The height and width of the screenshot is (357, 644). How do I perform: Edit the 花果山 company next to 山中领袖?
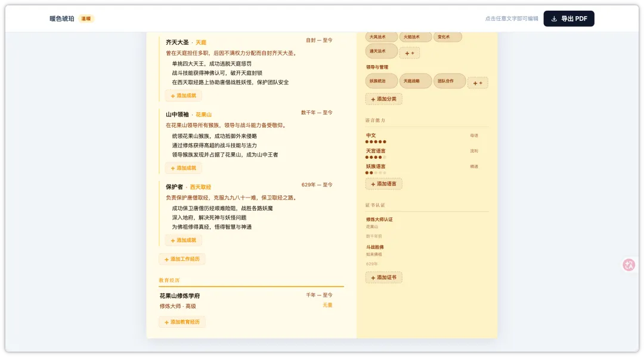pyautogui.click(x=204, y=115)
